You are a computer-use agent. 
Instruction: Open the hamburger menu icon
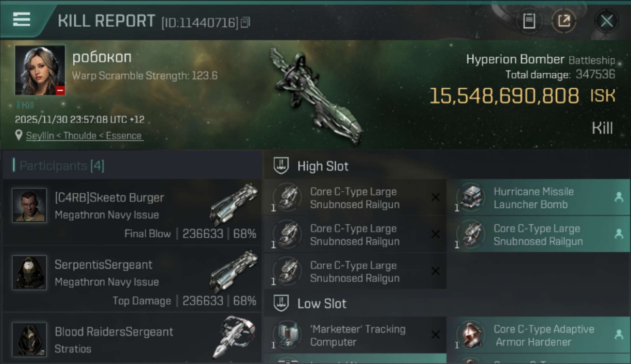click(21, 19)
